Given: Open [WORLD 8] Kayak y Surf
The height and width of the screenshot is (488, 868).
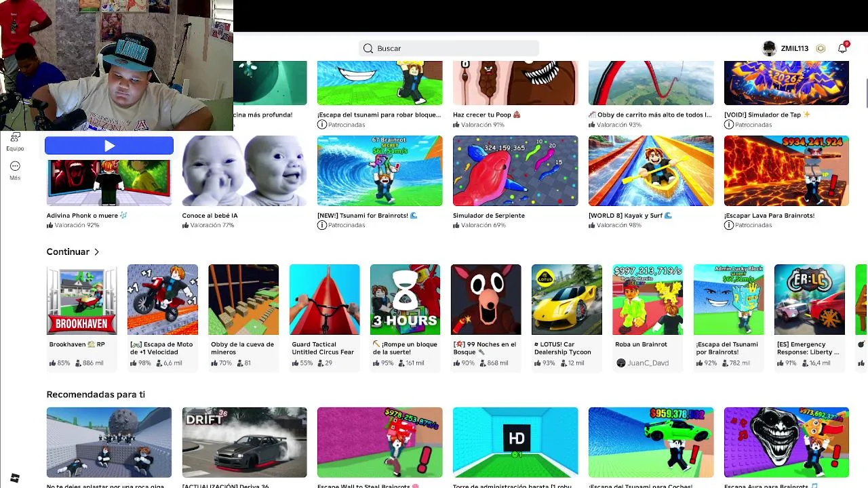Looking at the screenshot, I should tap(651, 171).
